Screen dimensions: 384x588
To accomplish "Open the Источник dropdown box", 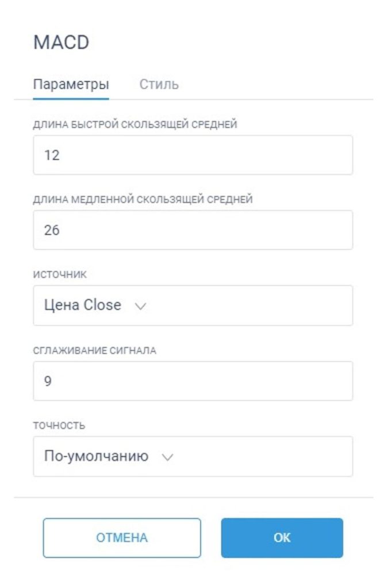I will click(x=193, y=305).
